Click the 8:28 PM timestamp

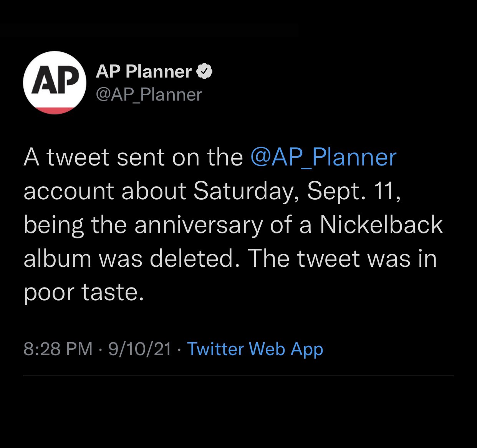[x=58, y=349]
